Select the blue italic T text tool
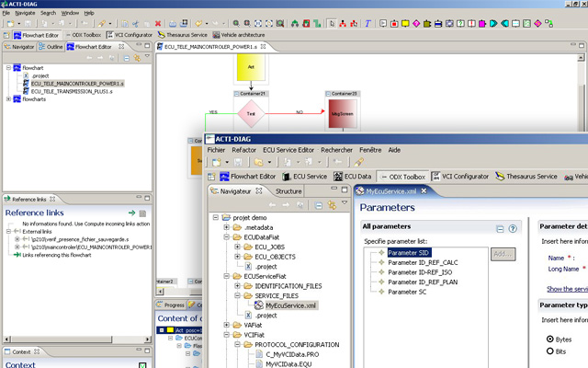Viewport: 588px width, 368px height. point(367,24)
